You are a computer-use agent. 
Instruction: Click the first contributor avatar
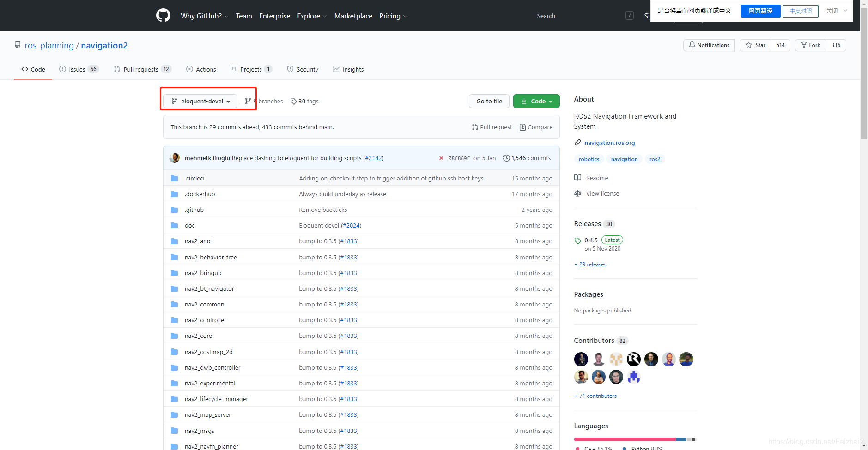tap(581, 359)
